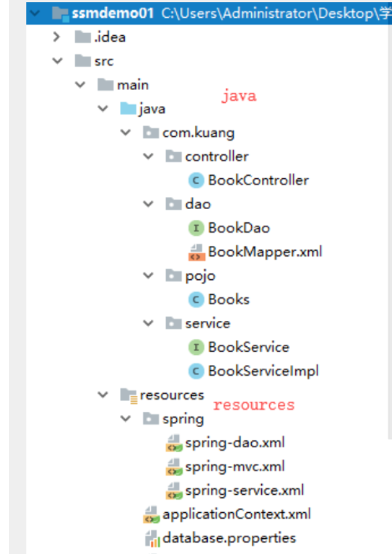
Task: Click the src folder icon
Action: click(x=83, y=61)
